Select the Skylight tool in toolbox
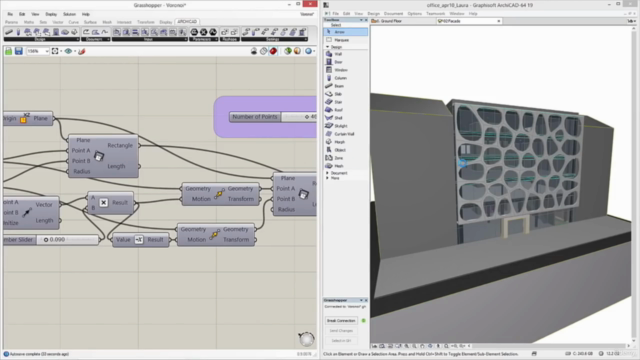Image resolution: width=640 pixels, height=360 pixels. (345, 126)
